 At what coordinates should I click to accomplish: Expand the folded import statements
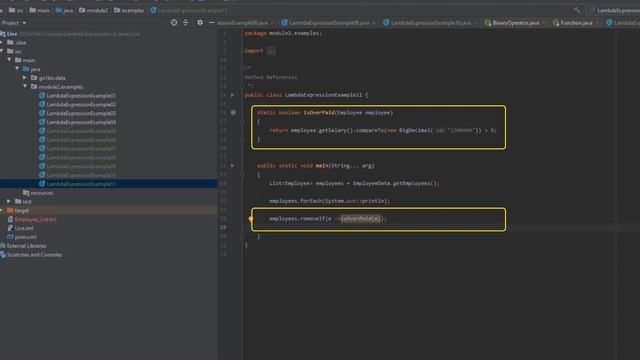pos(271,51)
